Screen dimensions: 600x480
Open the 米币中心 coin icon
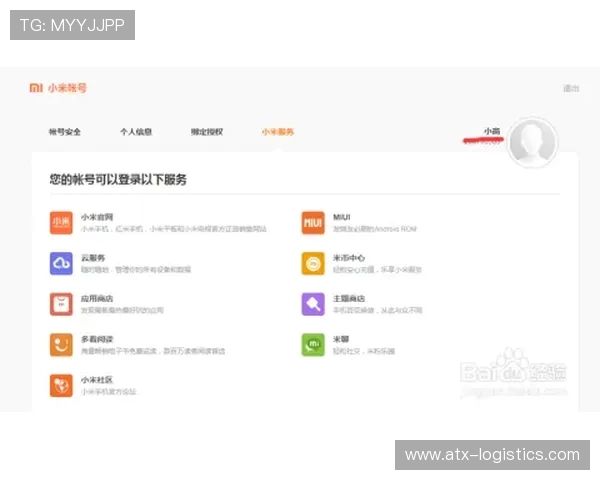[x=313, y=263]
